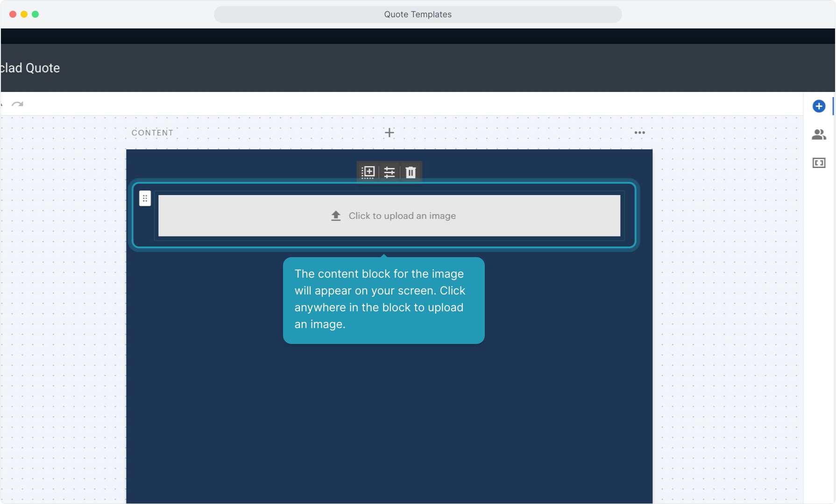Click the Quote Templates title bar field
The image size is (836, 504).
[418, 14]
